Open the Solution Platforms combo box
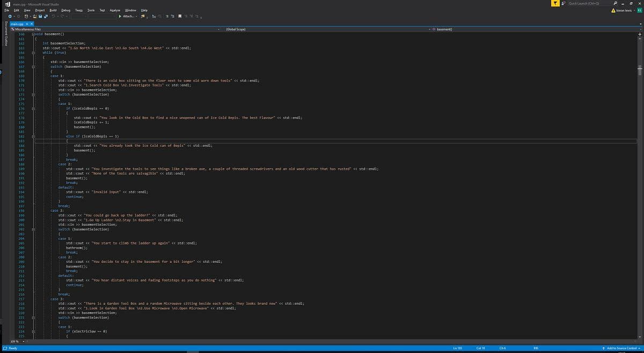The height and width of the screenshot is (353, 644). (x=103, y=16)
